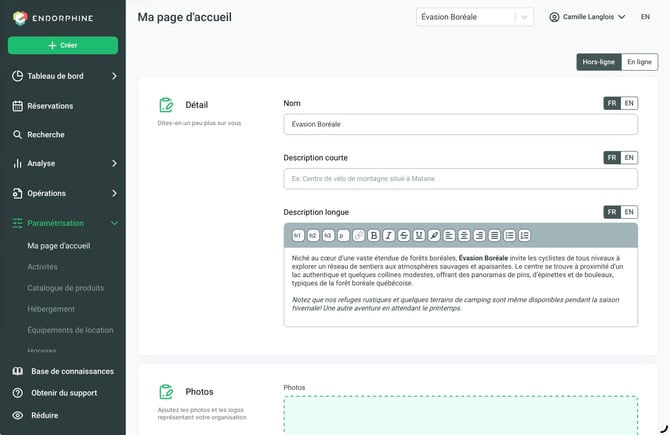Set page status to Hors-ligne

(x=599, y=62)
